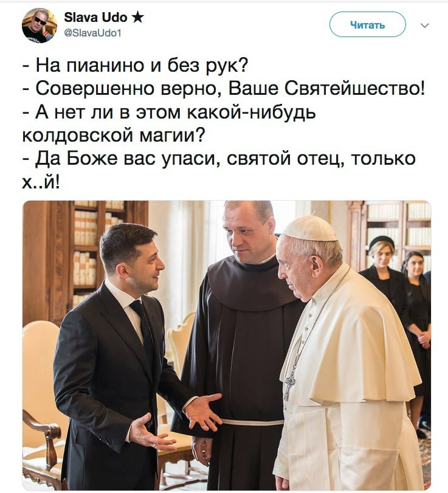Click line 'Совершенно верно, Ваше Святейшество!'
The image size is (448, 493).
click(224, 89)
